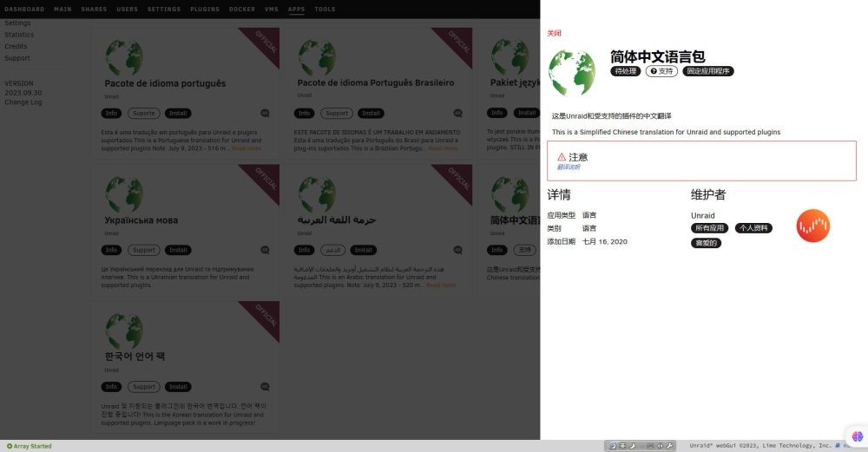Open the TOOLS tab

pos(325,10)
